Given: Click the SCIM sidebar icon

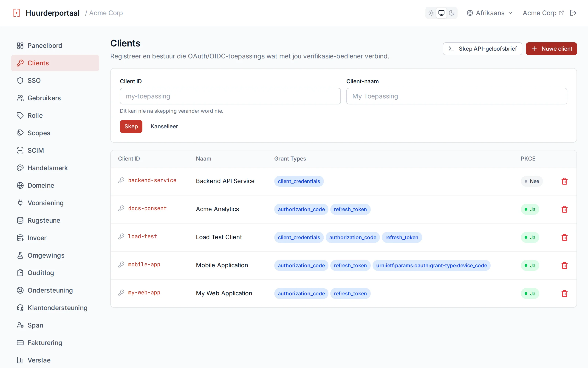Looking at the screenshot, I should point(20,150).
